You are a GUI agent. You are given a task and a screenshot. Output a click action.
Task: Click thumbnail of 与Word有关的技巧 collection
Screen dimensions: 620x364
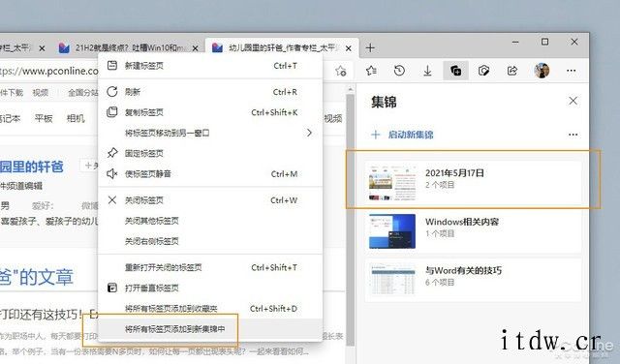coord(391,280)
